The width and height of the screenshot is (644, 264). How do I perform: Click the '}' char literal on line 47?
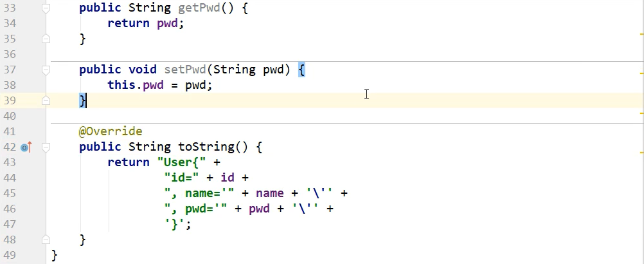pyautogui.click(x=175, y=224)
